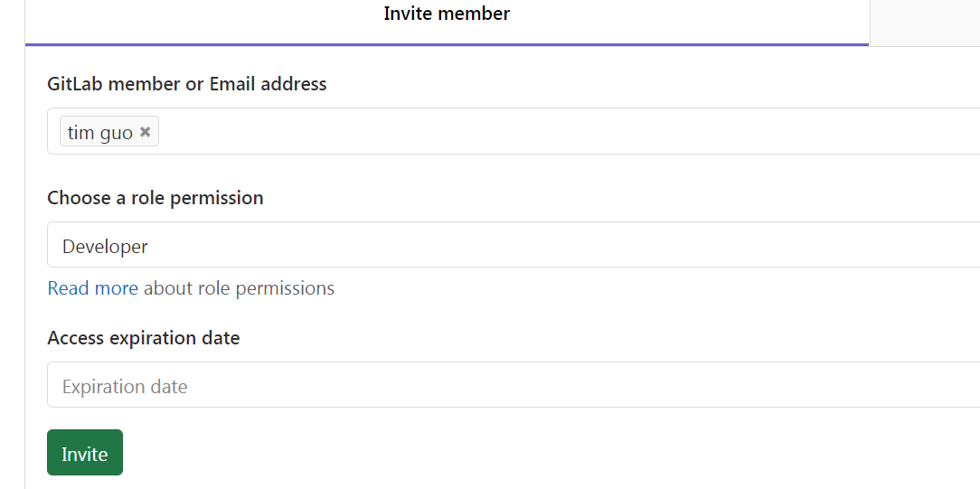Remove the tim guo member token
The height and width of the screenshot is (489, 980).
(145, 132)
